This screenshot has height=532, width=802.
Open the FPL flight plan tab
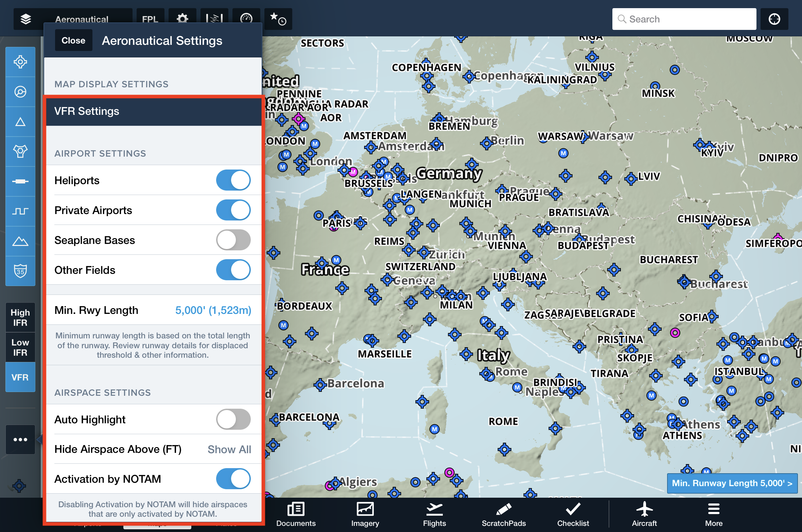[x=150, y=19]
